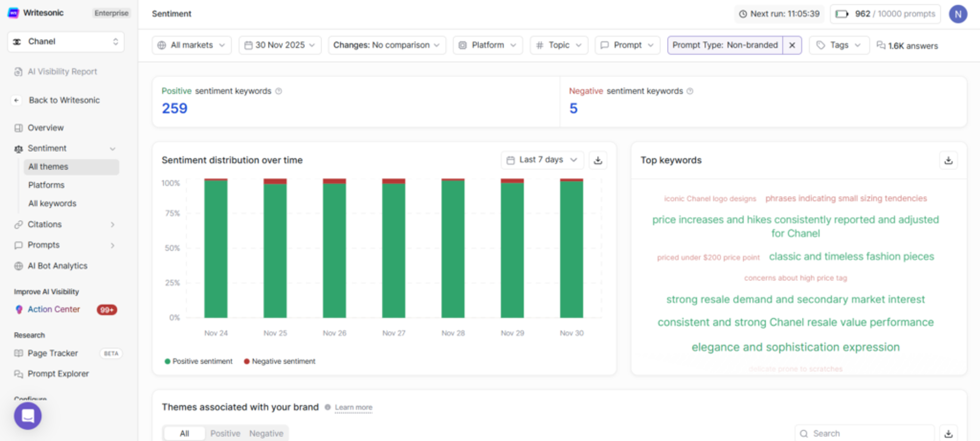Download the sentiment distribution chart
Viewport: 980px width, 441px height.
pyautogui.click(x=598, y=160)
